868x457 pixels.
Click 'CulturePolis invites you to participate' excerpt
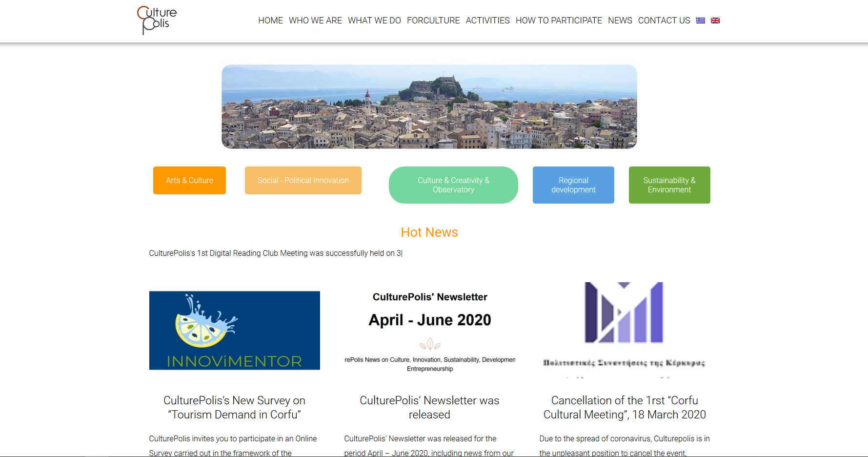[233, 446]
